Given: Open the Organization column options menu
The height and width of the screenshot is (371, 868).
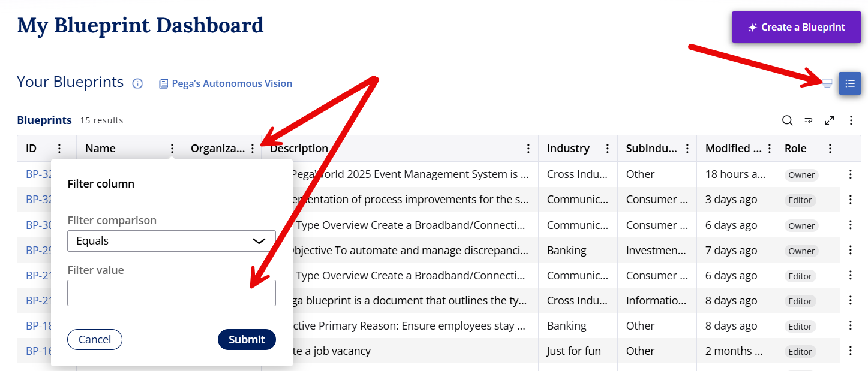Looking at the screenshot, I should coord(253,149).
